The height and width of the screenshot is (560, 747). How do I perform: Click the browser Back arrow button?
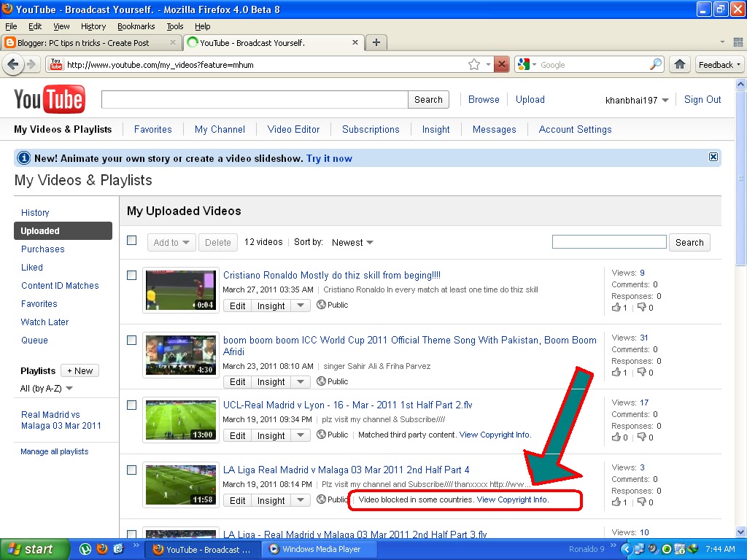[13, 64]
